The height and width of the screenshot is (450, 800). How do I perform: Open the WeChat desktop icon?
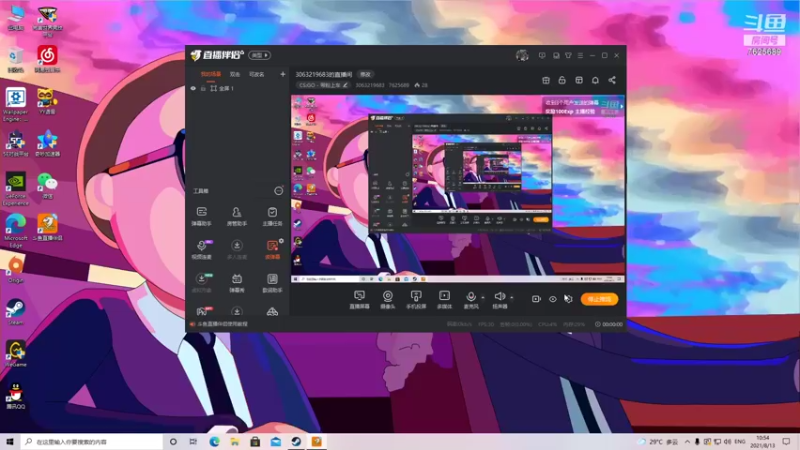tap(47, 186)
